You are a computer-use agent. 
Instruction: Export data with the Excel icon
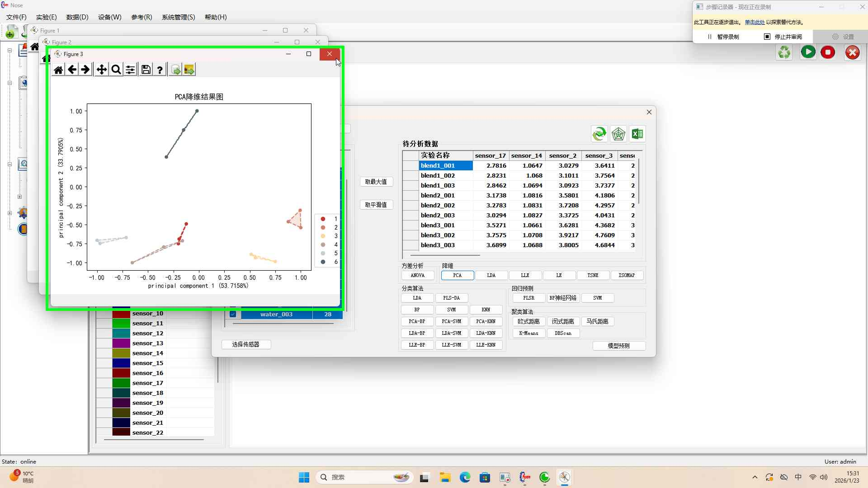[637, 134]
